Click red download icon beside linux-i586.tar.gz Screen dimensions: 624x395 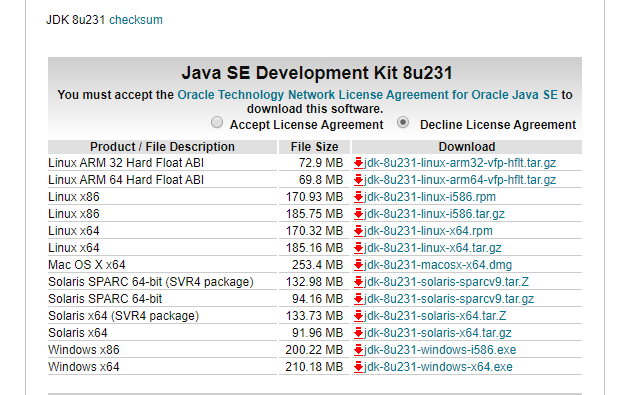[358, 214]
